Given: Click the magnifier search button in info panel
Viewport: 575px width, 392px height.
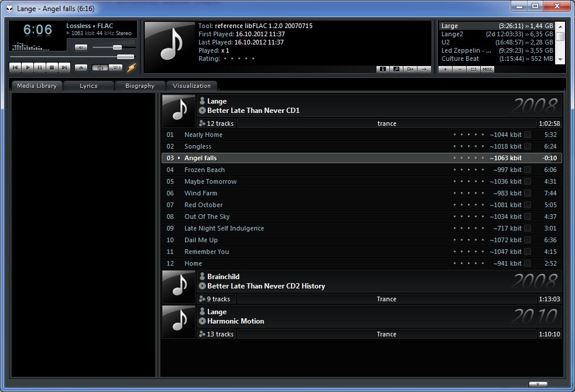Looking at the screenshot, I should [396, 69].
